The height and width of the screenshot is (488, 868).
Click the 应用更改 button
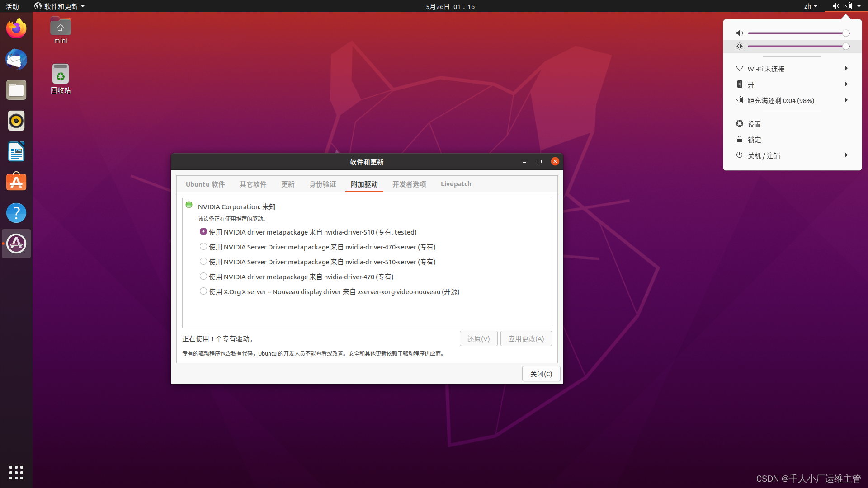(x=526, y=338)
